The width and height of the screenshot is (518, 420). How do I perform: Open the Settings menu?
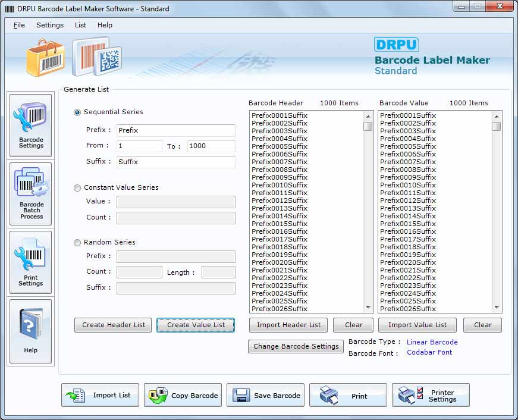pyautogui.click(x=50, y=25)
